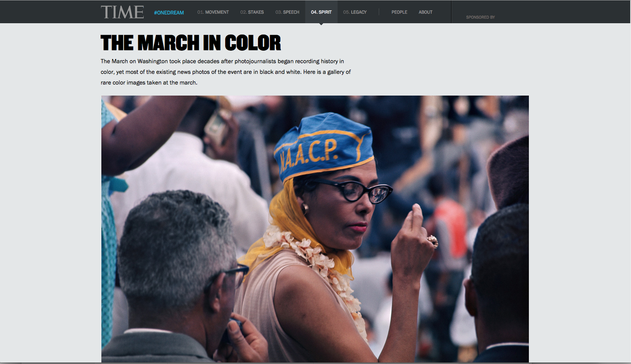Click the pointer arrow below Spirit tab
The width and height of the screenshot is (631, 364).
(x=321, y=24)
